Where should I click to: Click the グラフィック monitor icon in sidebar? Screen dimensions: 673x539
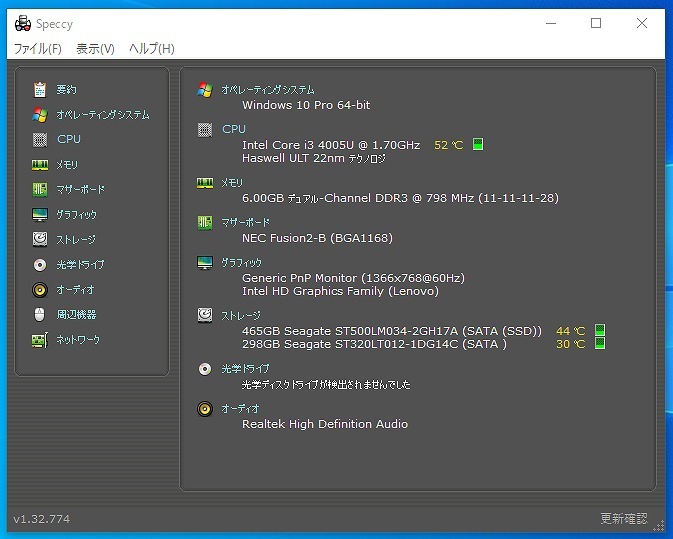40,215
